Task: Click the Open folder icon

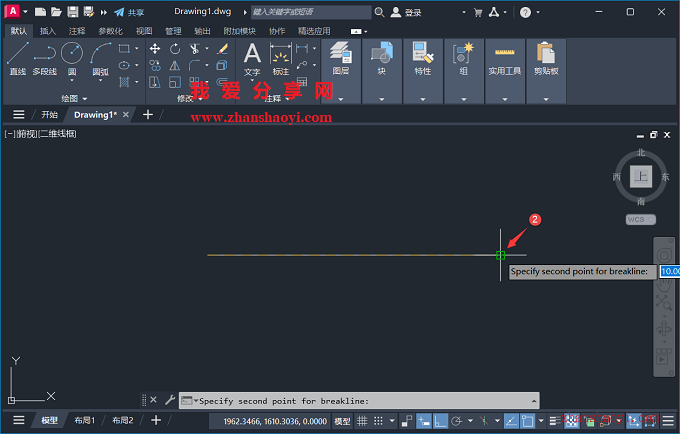Action: point(56,12)
